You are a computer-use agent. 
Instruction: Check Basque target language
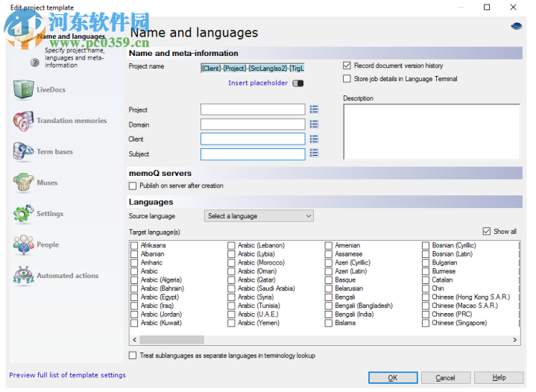(x=329, y=280)
